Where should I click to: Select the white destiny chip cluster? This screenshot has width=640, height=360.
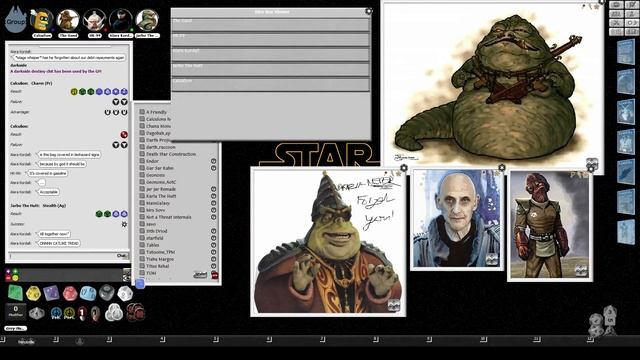click(114, 313)
